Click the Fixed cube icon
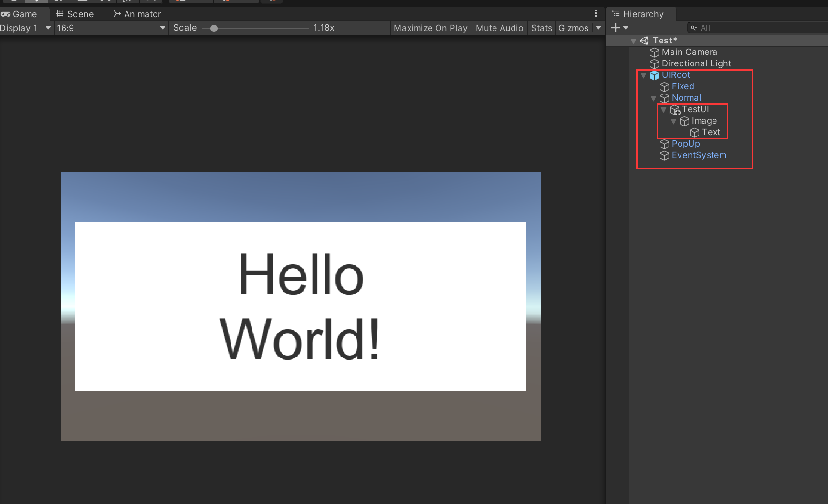The image size is (828, 504). (664, 86)
